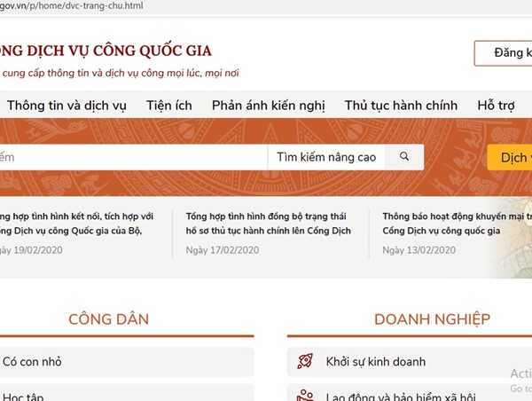This screenshot has width=532, height=401.
Task: Open Có con nhỏ category
Action: point(127,362)
